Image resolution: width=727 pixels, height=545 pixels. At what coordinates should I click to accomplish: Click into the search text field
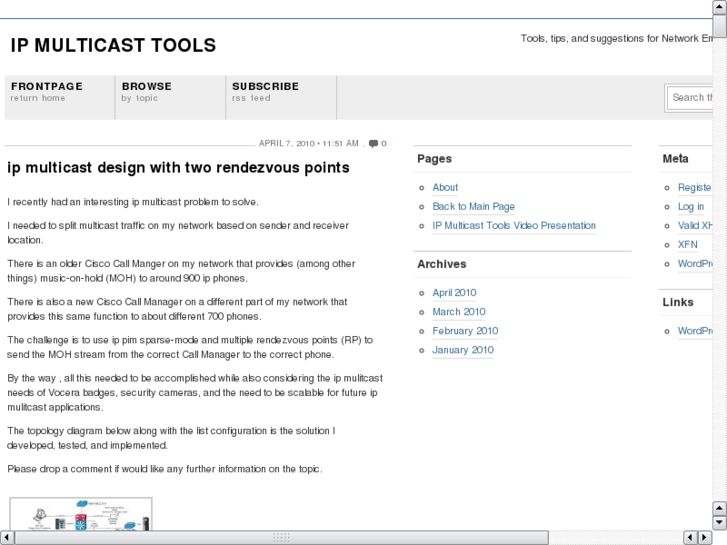coord(692,97)
